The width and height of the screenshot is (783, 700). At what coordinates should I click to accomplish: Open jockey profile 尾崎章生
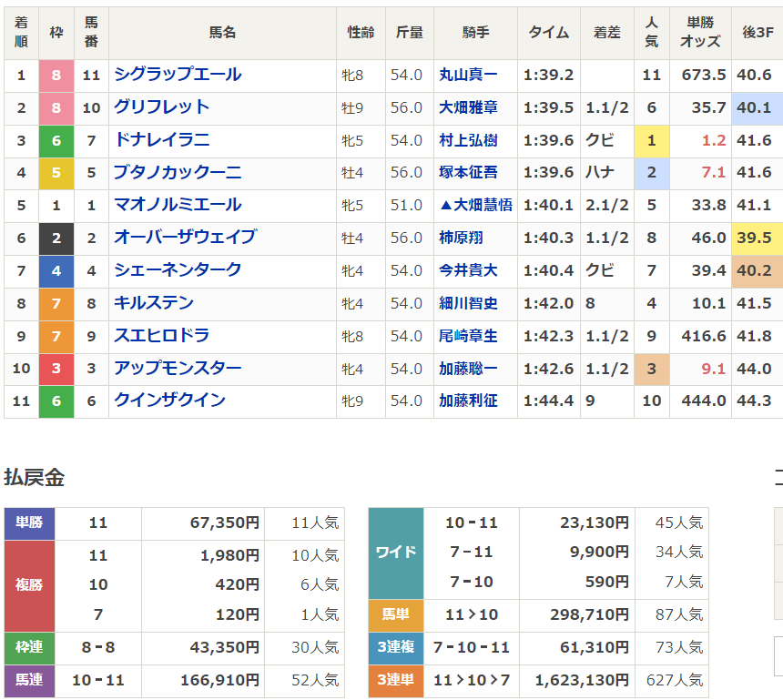468,336
